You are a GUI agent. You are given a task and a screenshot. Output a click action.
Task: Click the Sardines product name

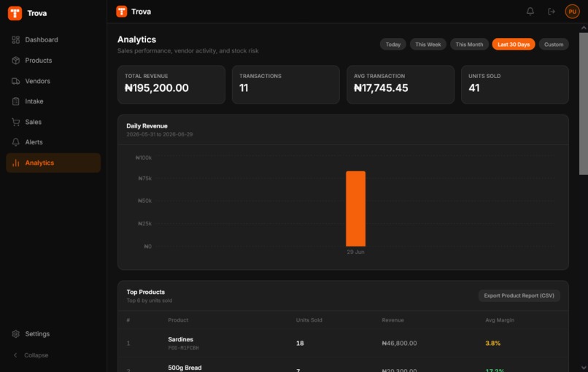click(181, 339)
